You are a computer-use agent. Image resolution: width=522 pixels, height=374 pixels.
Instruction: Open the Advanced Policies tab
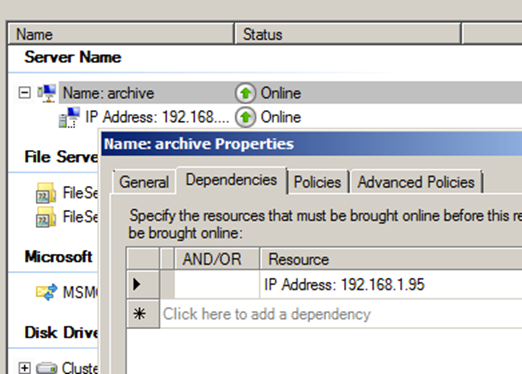pyautogui.click(x=416, y=182)
